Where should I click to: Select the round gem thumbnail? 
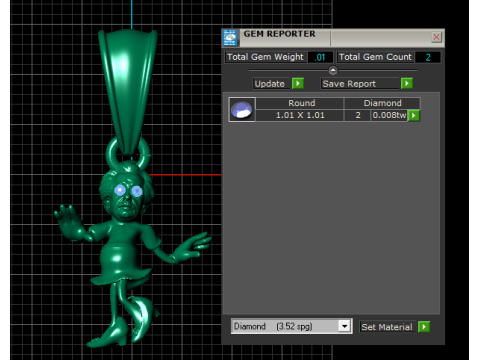[x=242, y=110]
